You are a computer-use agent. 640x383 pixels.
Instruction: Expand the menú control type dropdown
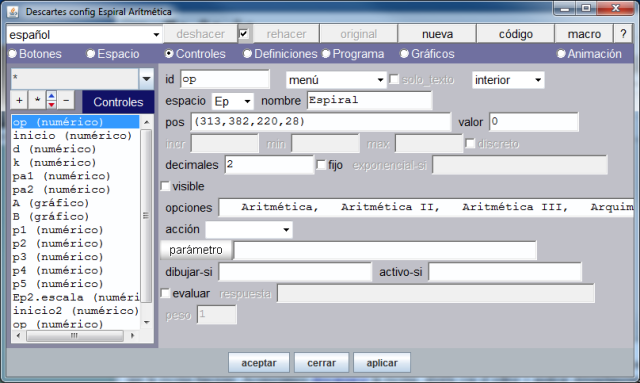336,80
